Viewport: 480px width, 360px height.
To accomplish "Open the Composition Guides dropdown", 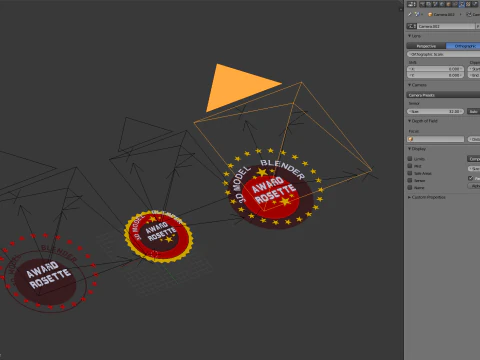I will coord(474,159).
